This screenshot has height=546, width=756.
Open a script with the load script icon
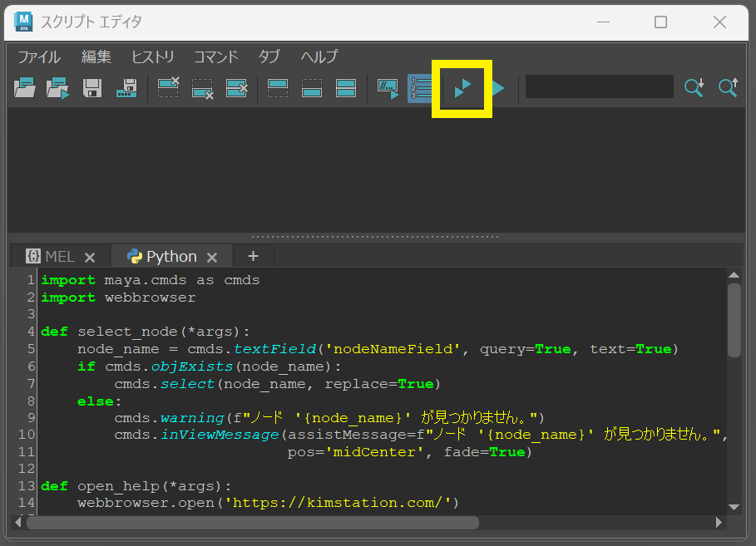[x=25, y=88]
